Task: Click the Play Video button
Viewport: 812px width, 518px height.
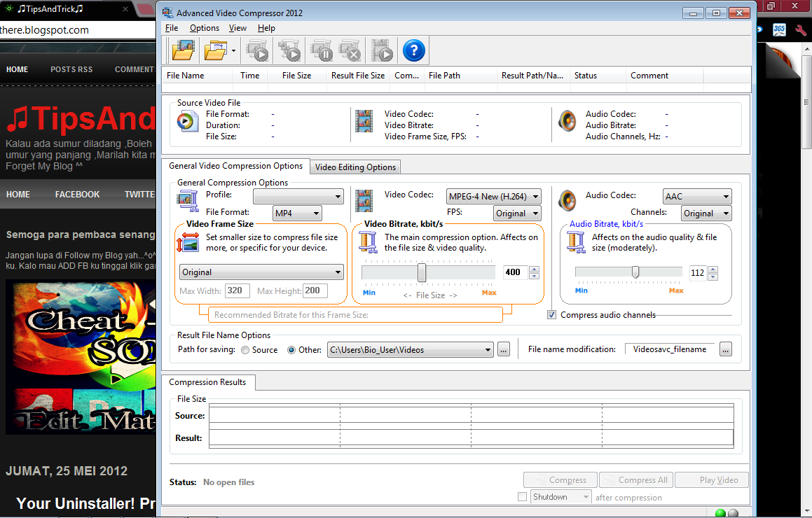Action: [712, 480]
